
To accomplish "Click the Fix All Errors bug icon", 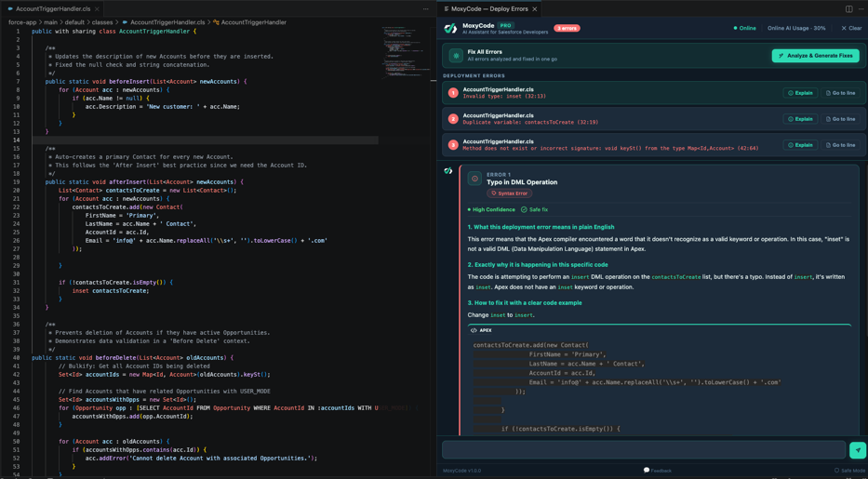I will pyautogui.click(x=456, y=55).
